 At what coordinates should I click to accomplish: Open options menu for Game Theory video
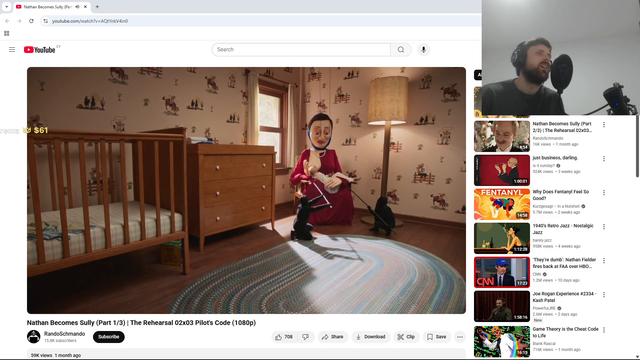604,330
